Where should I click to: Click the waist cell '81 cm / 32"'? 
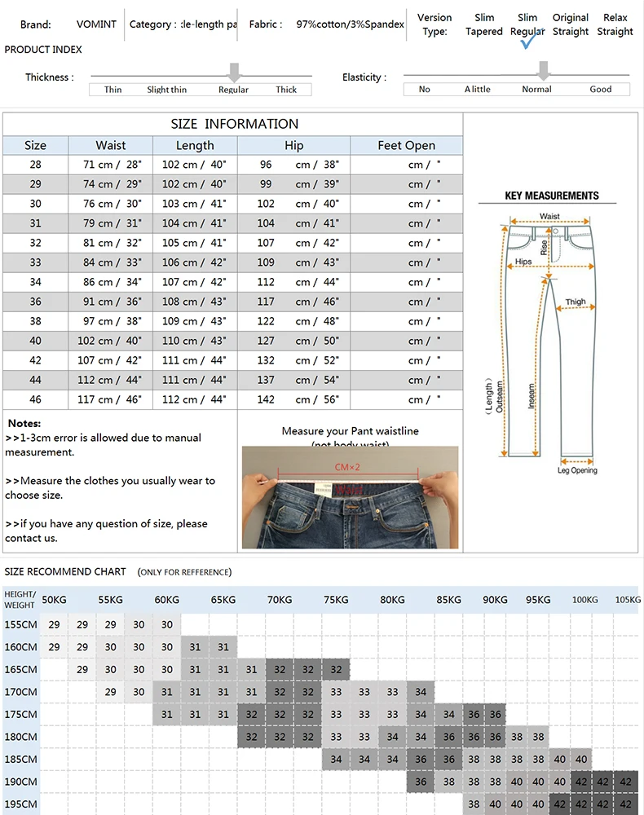[112, 243]
